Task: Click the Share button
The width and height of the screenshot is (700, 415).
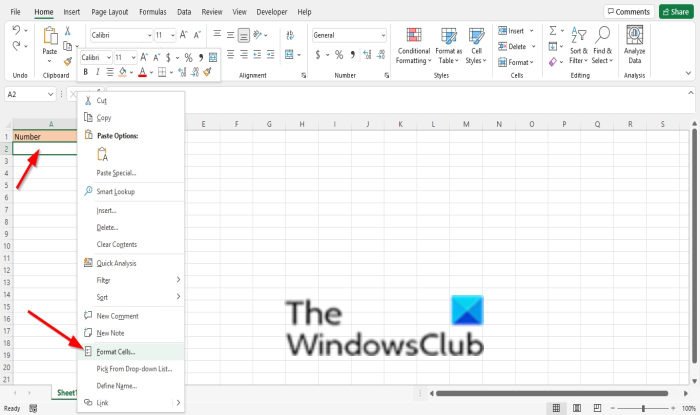Action: (675, 12)
